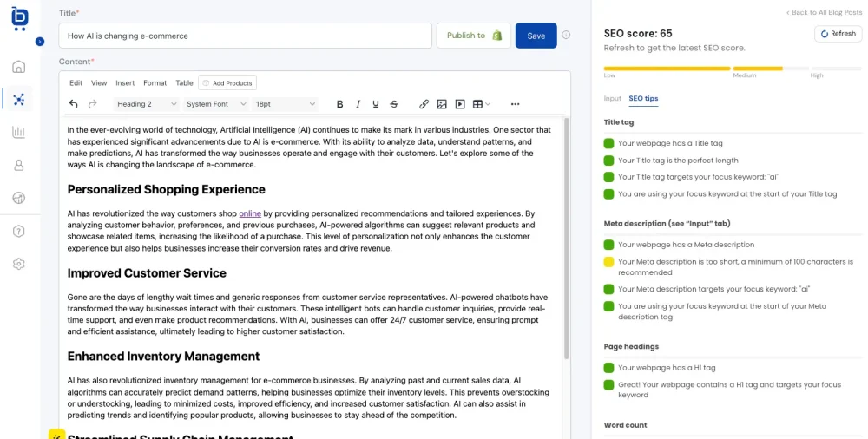Image resolution: width=868 pixels, height=439 pixels.
Task: Click indicator for 'Title tag is the perfect length'
Action: [609, 161]
